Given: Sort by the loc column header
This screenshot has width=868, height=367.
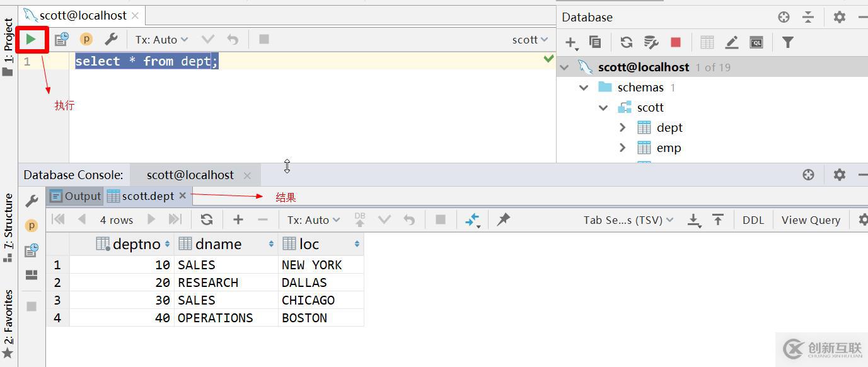Looking at the screenshot, I should click(x=321, y=244).
